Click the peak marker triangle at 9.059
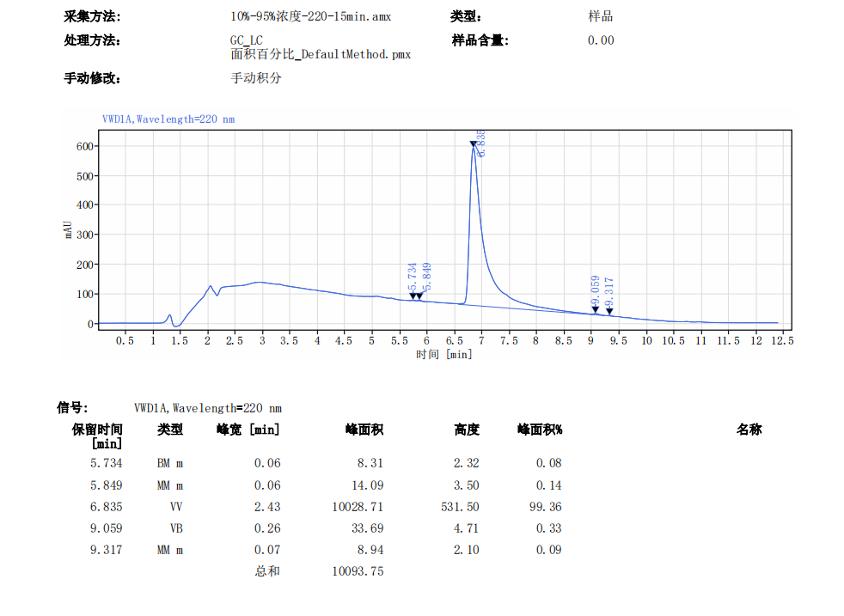 (595, 309)
